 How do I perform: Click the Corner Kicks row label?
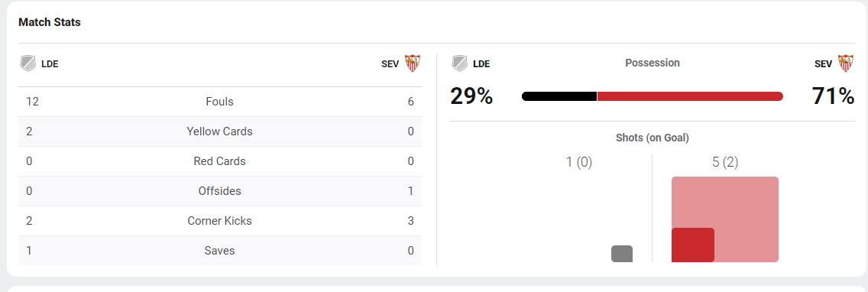click(220, 221)
